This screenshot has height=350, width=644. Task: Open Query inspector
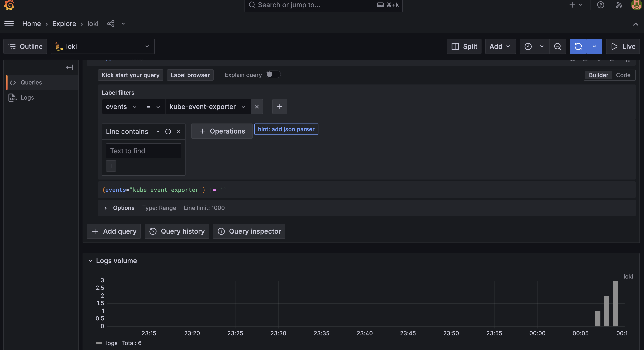[x=249, y=231]
